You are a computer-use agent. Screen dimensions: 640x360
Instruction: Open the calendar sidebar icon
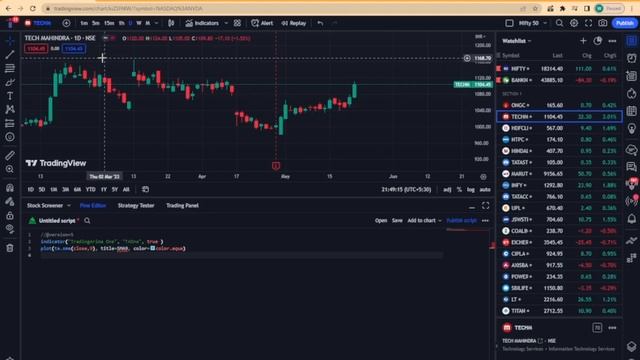coord(631,111)
